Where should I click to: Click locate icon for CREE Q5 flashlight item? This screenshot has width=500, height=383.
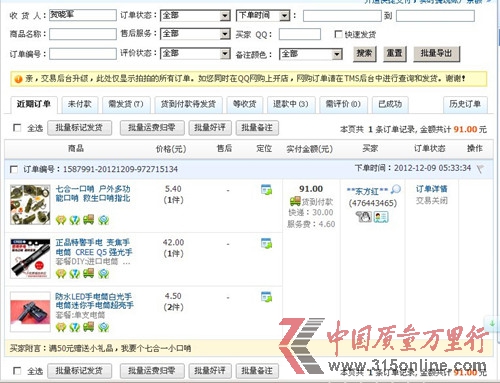pos(266,243)
